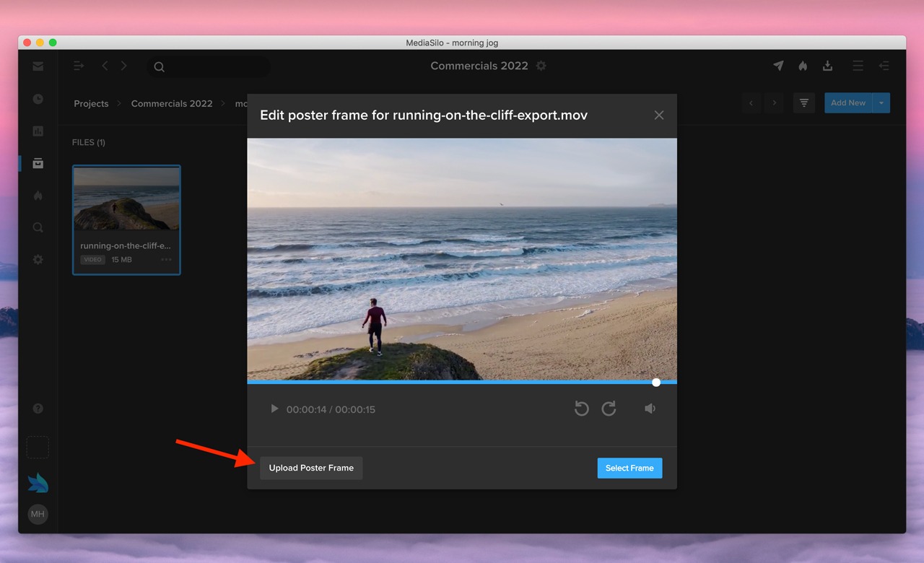Open the list view hamburger icon
The width and height of the screenshot is (924, 563).
click(x=858, y=66)
